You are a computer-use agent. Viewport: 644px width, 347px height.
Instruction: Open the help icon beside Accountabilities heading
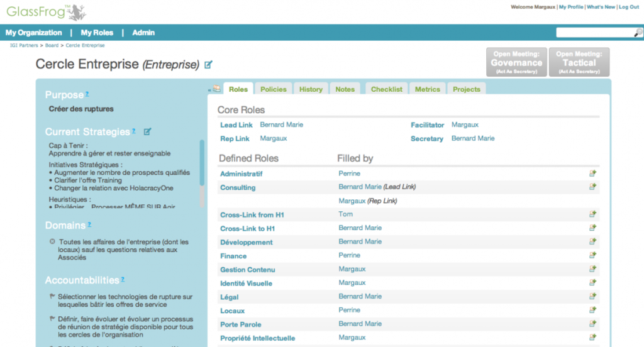(123, 279)
